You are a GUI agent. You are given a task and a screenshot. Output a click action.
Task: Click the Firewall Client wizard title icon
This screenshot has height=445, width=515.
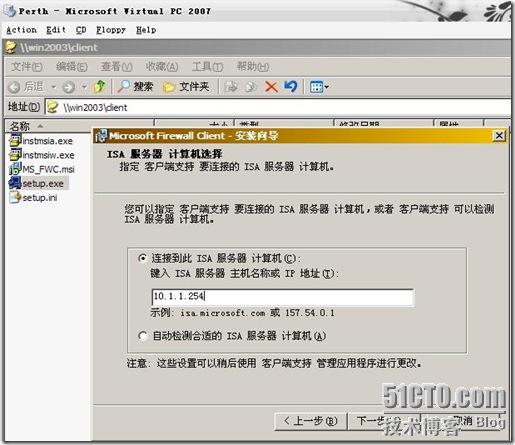click(x=101, y=136)
